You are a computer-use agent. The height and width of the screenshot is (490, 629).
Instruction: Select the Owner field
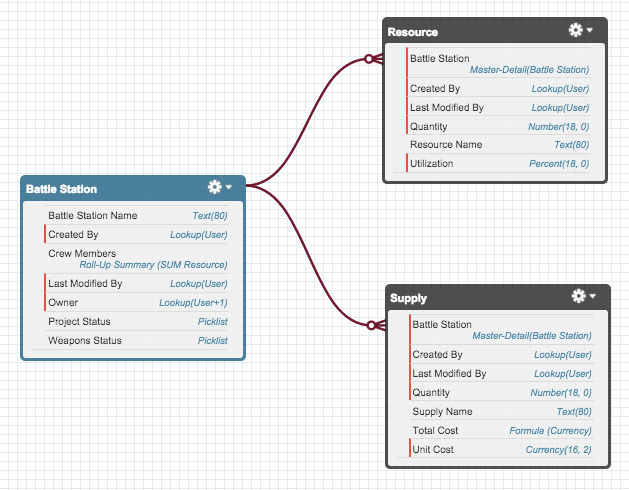136,302
